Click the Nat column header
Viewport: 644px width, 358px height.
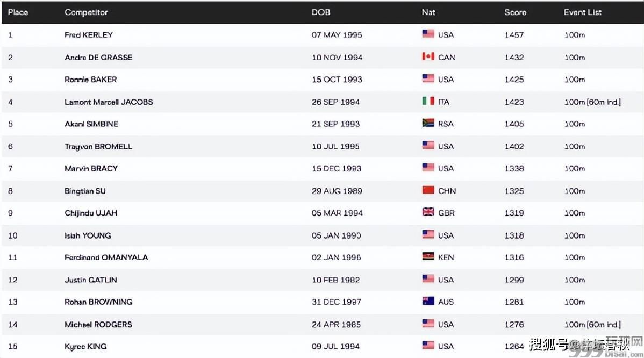pyautogui.click(x=428, y=12)
